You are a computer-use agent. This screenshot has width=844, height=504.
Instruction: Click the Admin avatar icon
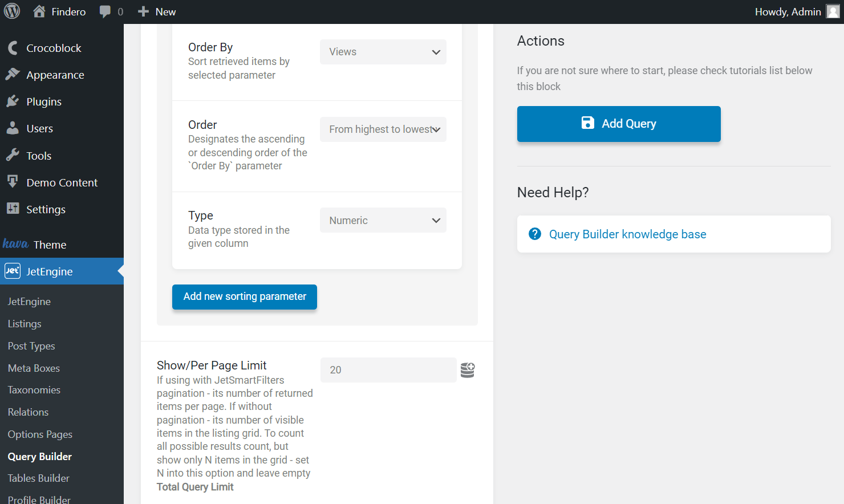(833, 11)
